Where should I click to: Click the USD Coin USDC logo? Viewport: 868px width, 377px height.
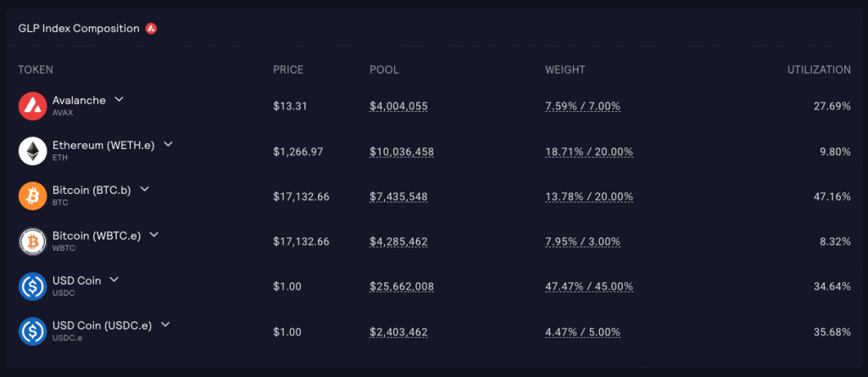[32, 286]
